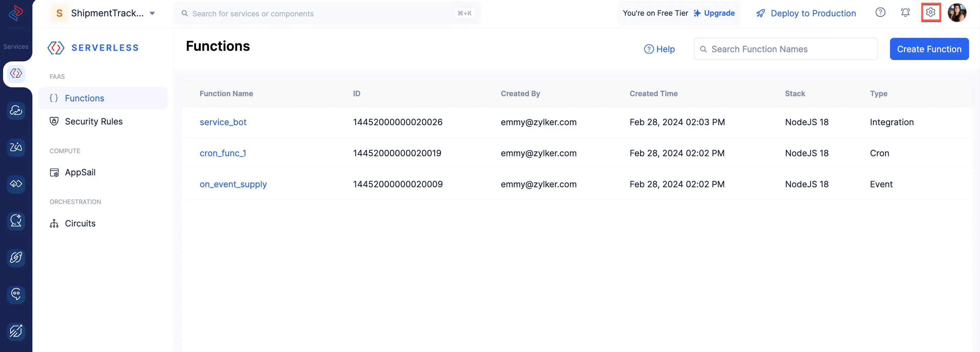Click emmy@zylker.com in the service_bot row
This screenshot has width=980, height=352.
click(538, 122)
